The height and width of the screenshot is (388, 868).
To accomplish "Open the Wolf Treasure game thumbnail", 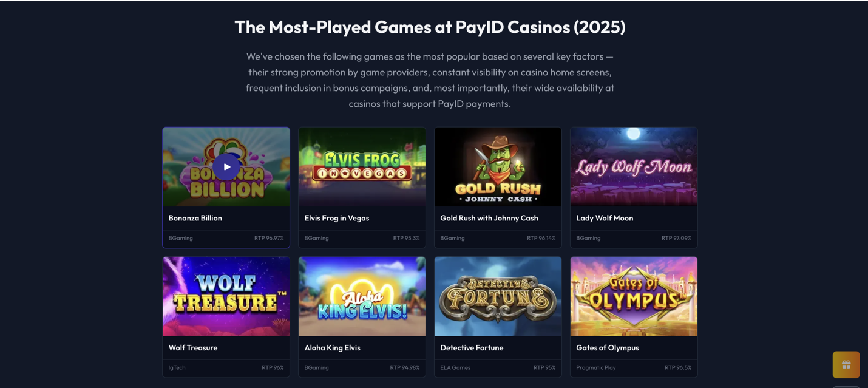I will tap(226, 296).
